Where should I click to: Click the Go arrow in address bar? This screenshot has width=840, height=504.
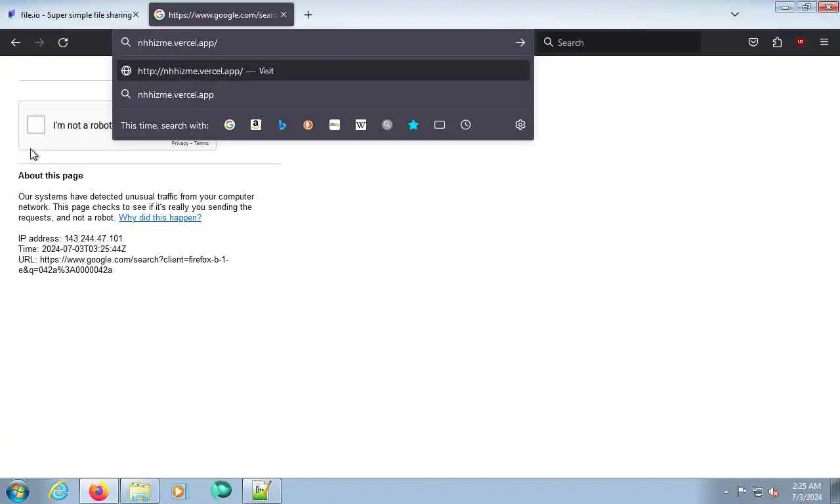(x=520, y=43)
